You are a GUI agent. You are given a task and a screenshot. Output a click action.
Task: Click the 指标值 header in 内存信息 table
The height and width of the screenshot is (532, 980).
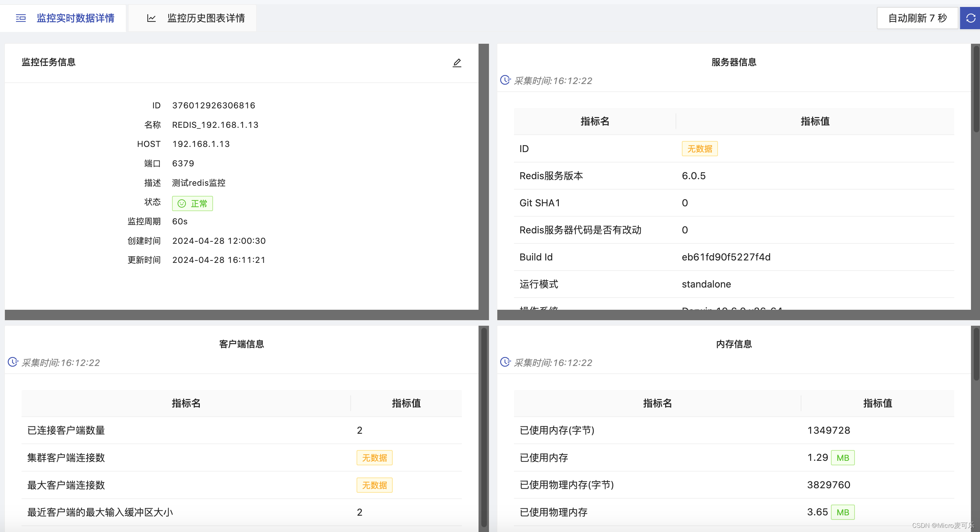(878, 404)
